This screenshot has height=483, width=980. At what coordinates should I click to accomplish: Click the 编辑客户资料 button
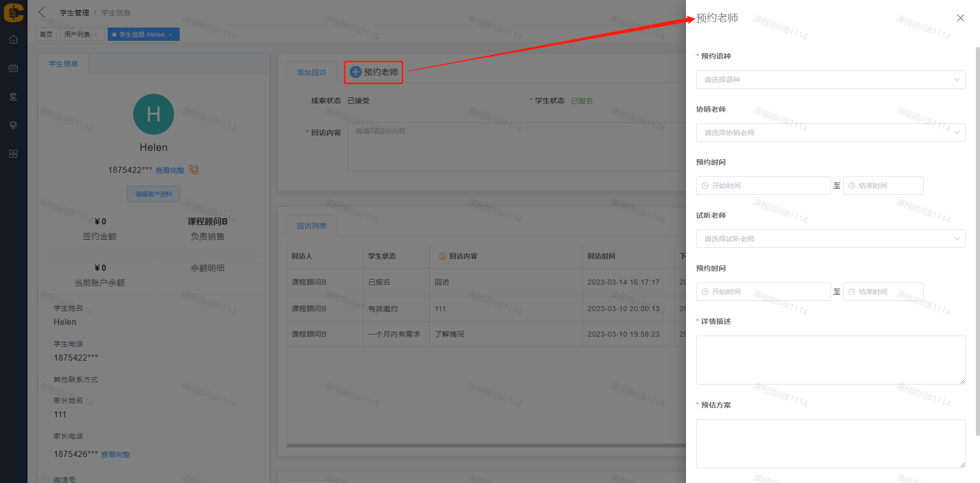pyautogui.click(x=154, y=194)
